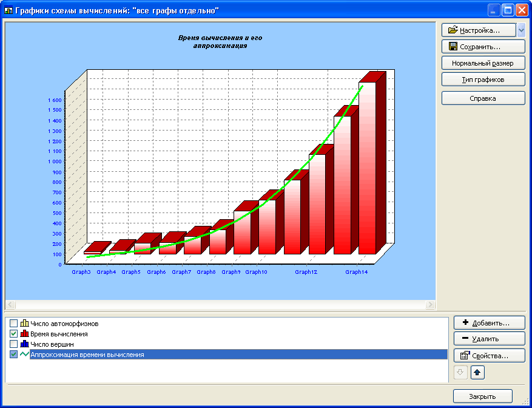Enable the Число автоморфизмов checkbox
This screenshot has width=532, height=408.
point(13,323)
